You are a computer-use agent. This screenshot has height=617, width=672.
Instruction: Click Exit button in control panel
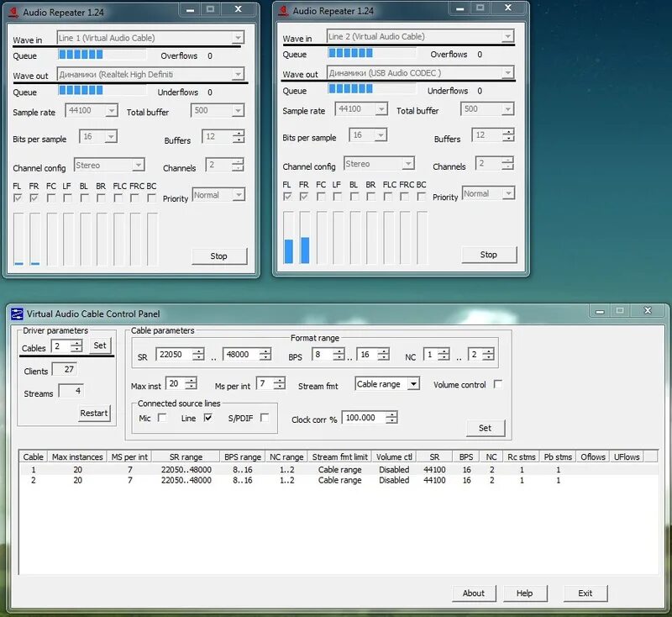585,593
